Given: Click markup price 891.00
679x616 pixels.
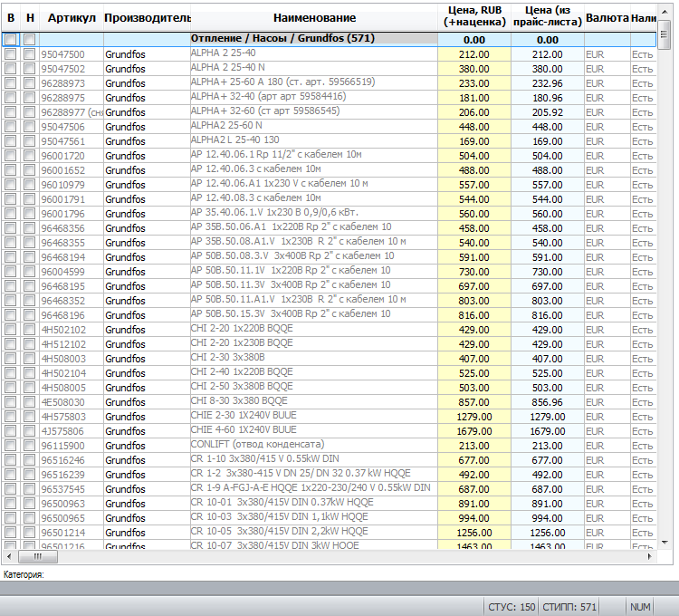Looking at the screenshot, I should tap(474, 504).
